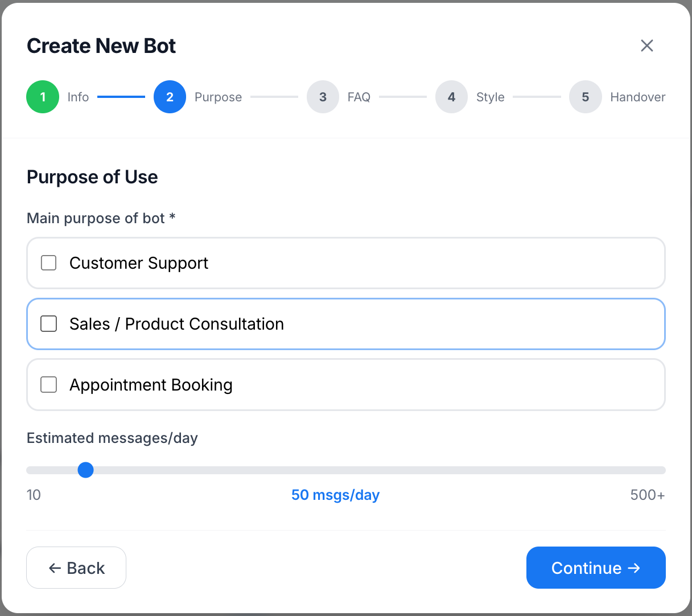
Task: Click the 500+ maximum slider label
Action: point(647,495)
